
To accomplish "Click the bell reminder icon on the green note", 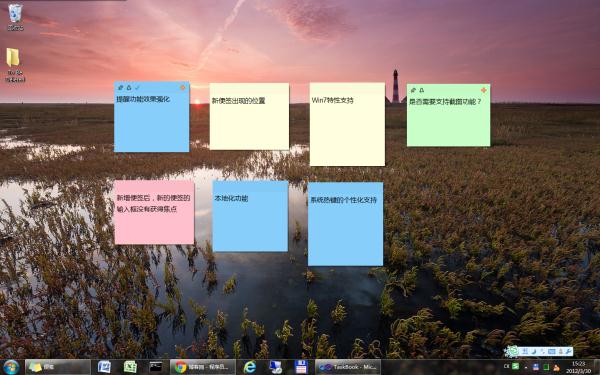I will pos(421,90).
